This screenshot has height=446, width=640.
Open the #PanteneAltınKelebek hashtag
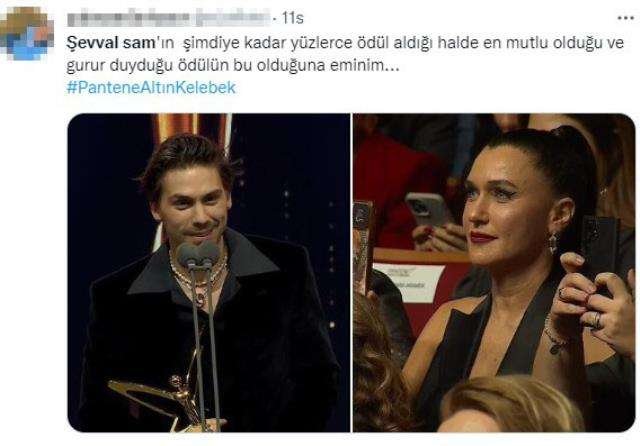151,87
